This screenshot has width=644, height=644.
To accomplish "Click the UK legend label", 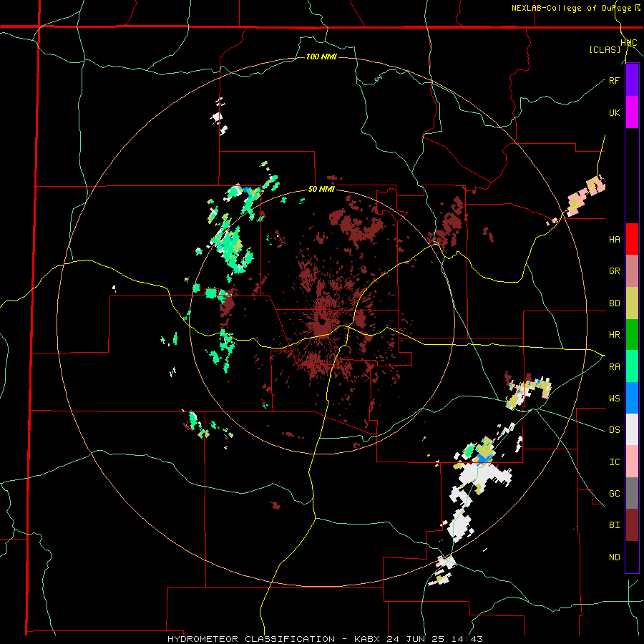I will pos(615,112).
